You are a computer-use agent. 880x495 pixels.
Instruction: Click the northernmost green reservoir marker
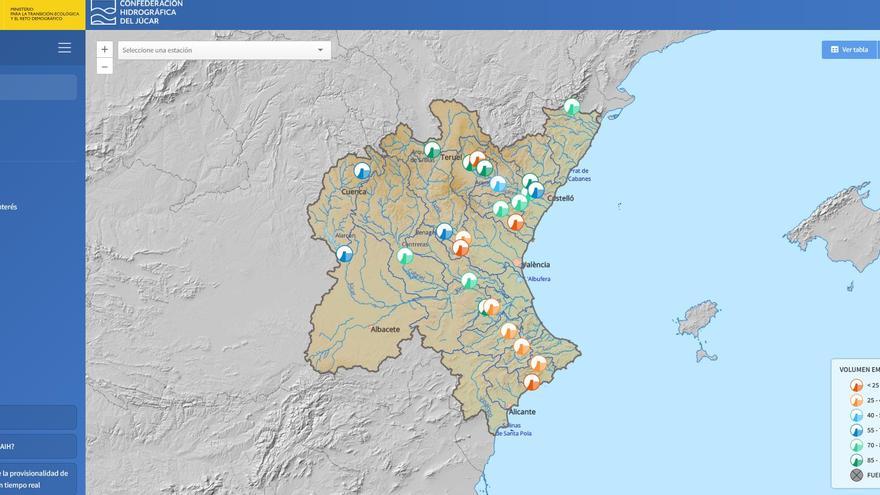(572, 107)
